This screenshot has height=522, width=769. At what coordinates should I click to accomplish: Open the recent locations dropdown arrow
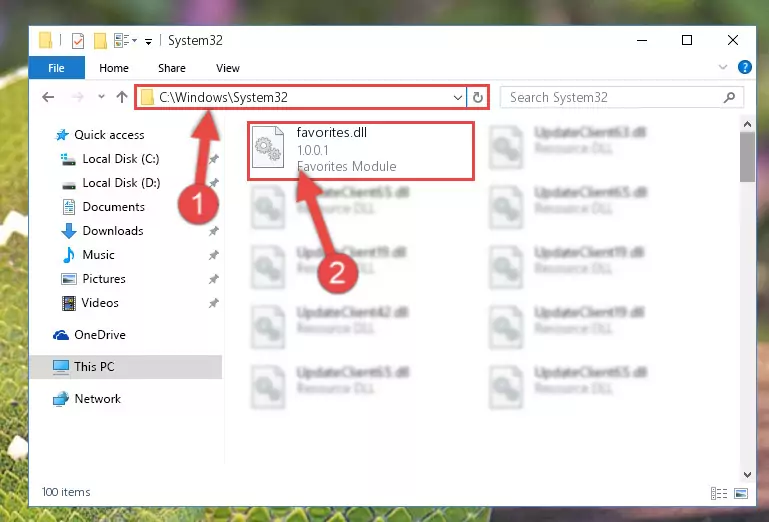tap(101, 97)
